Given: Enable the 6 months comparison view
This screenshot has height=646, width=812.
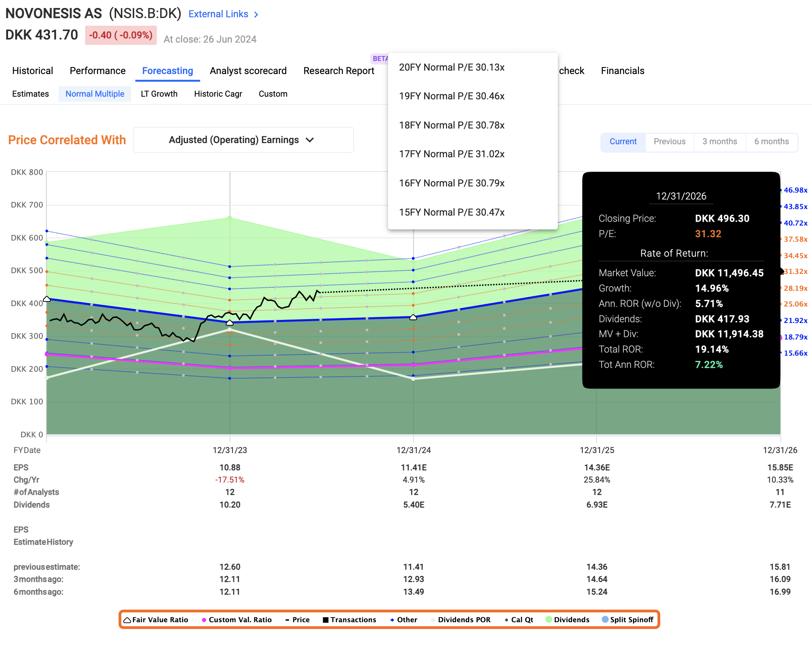Looking at the screenshot, I should [771, 142].
